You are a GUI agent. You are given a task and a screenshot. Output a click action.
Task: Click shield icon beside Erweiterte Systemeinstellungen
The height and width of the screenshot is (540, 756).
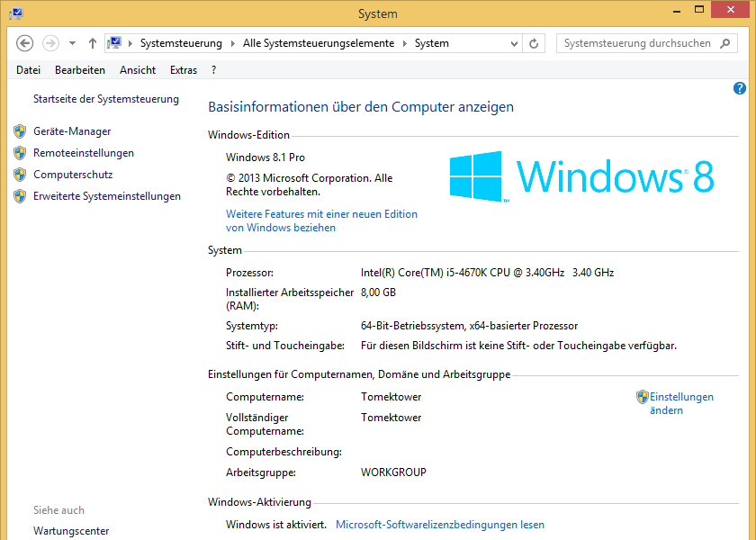pos(20,196)
